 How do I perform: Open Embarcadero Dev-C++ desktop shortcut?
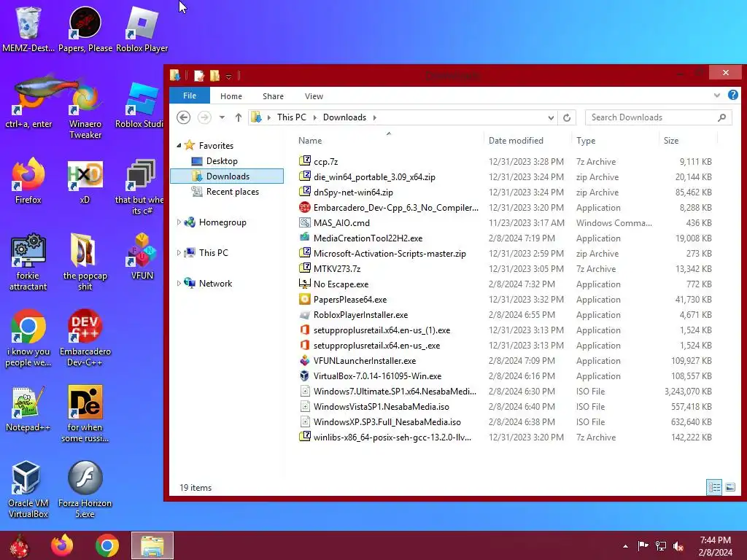pos(85,338)
